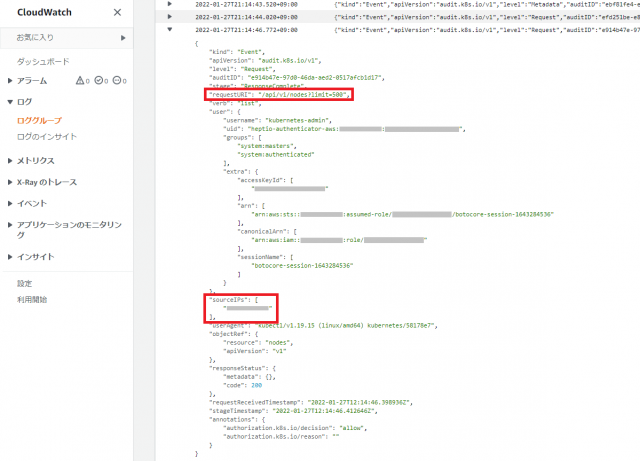
Task: Click the auditID e914b47e value
Action: 316,78
